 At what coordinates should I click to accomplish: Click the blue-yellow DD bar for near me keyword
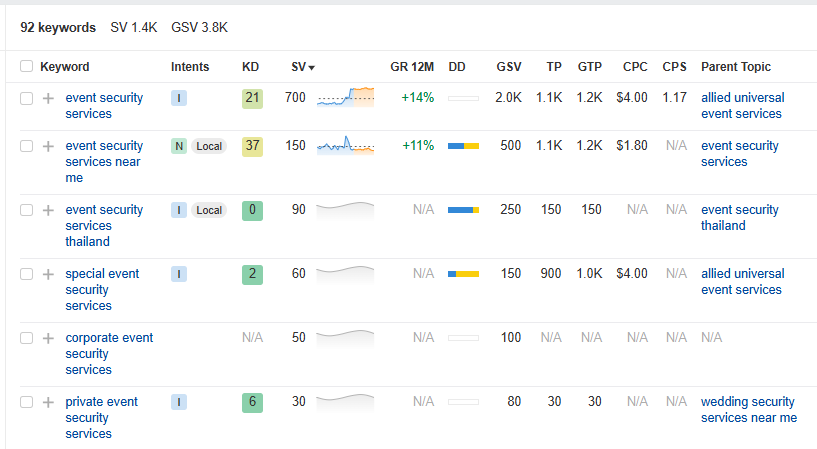463,146
